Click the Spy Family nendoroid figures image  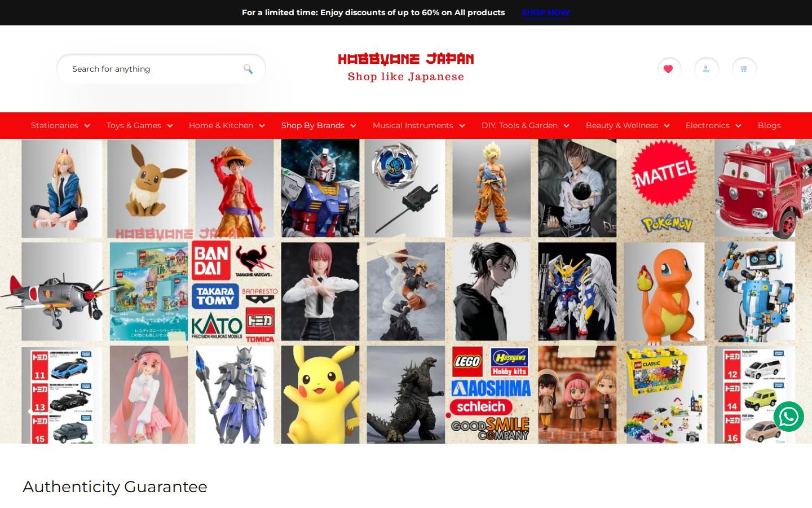(x=577, y=394)
